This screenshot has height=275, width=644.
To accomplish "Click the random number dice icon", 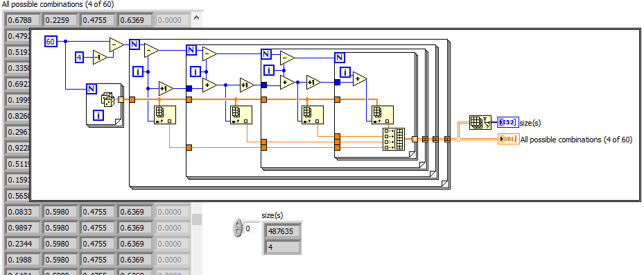I will click(x=108, y=99).
